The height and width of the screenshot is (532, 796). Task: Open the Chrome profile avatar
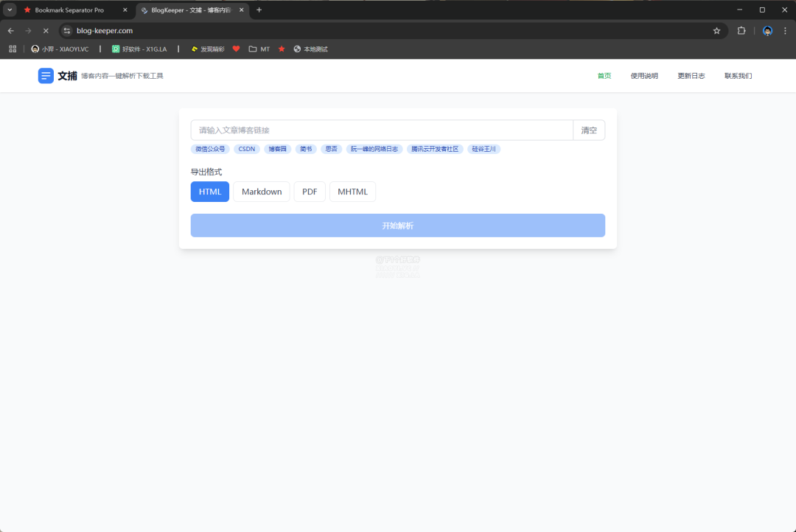767,31
